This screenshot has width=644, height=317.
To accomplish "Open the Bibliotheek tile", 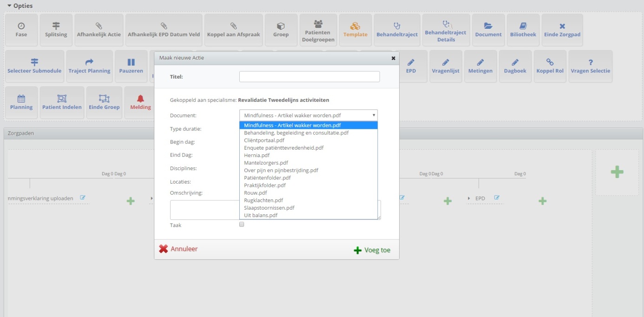I will 523,30.
